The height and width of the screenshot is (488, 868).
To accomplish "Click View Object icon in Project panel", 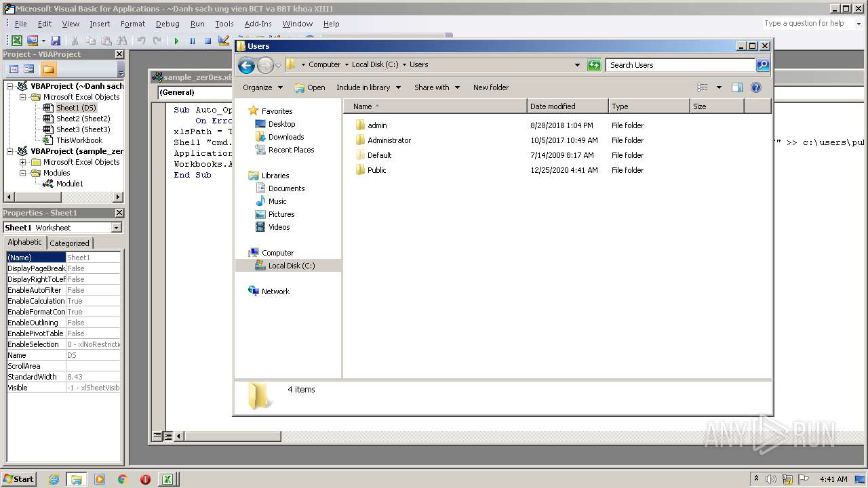I will click(x=29, y=69).
